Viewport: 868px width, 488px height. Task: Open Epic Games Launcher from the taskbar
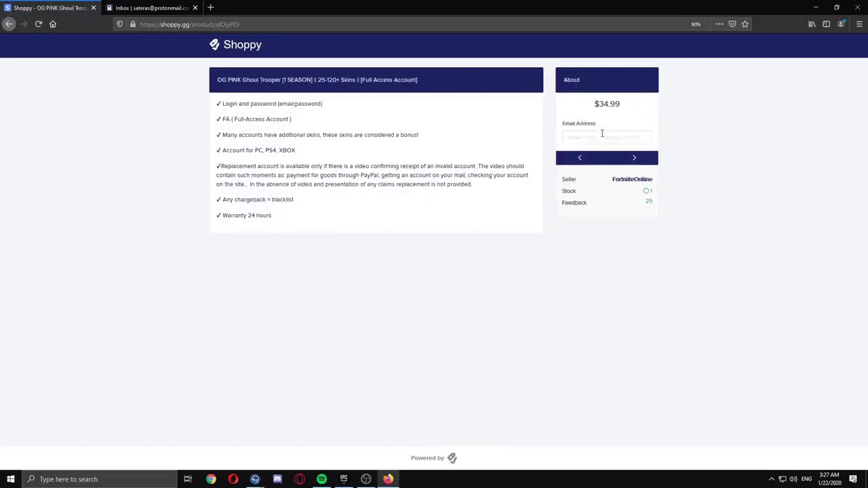[344, 479]
